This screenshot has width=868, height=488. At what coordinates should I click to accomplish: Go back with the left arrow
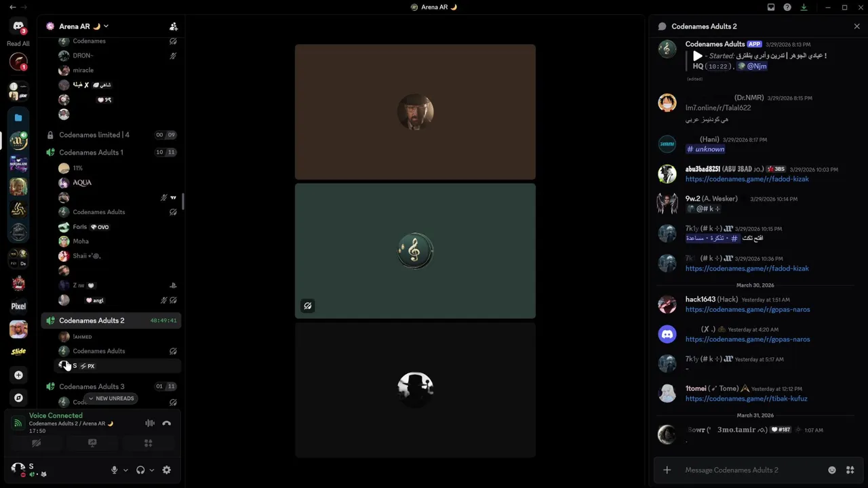click(x=13, y=7)
